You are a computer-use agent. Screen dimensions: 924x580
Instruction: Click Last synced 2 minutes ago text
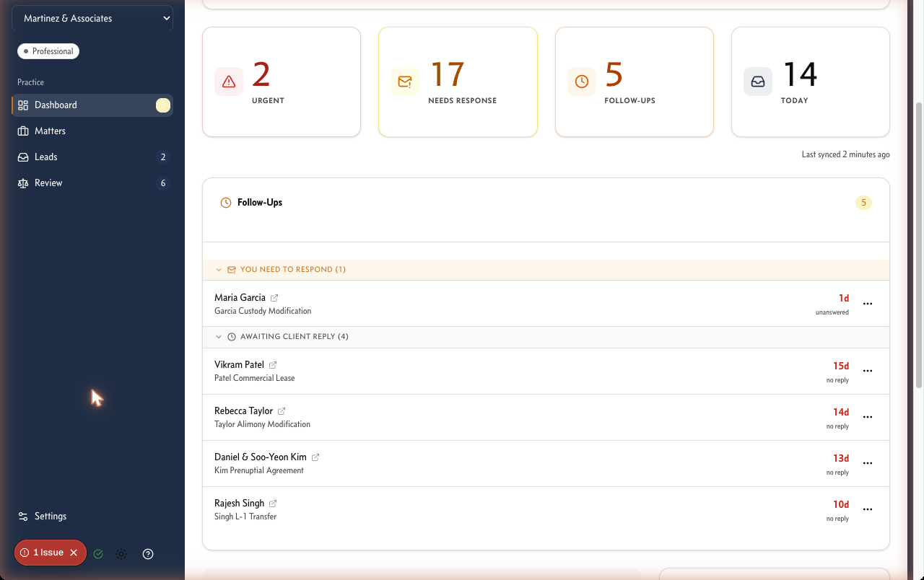tap(845, 155)
